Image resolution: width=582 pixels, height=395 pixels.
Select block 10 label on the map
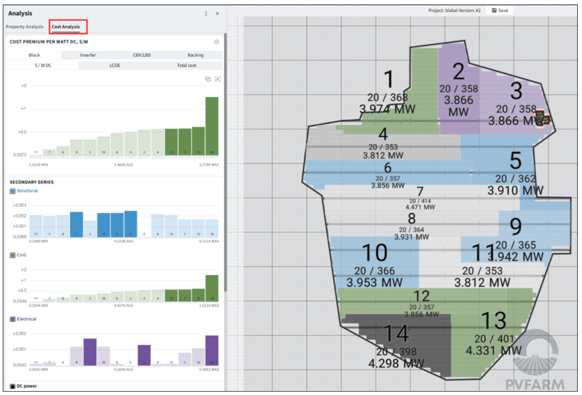pos(375,253)
